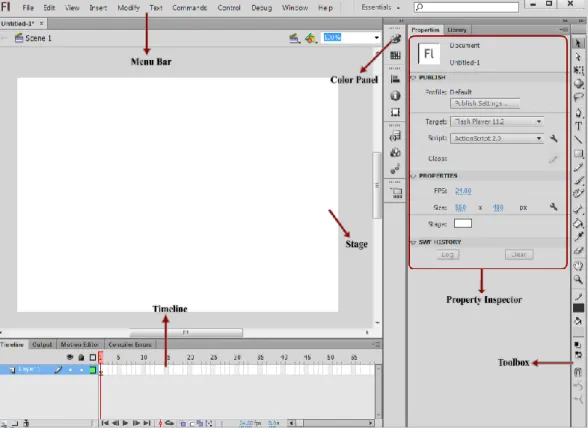588x428 pixels.
Task: Select the Bone tool
Action: tap(578, 209)
